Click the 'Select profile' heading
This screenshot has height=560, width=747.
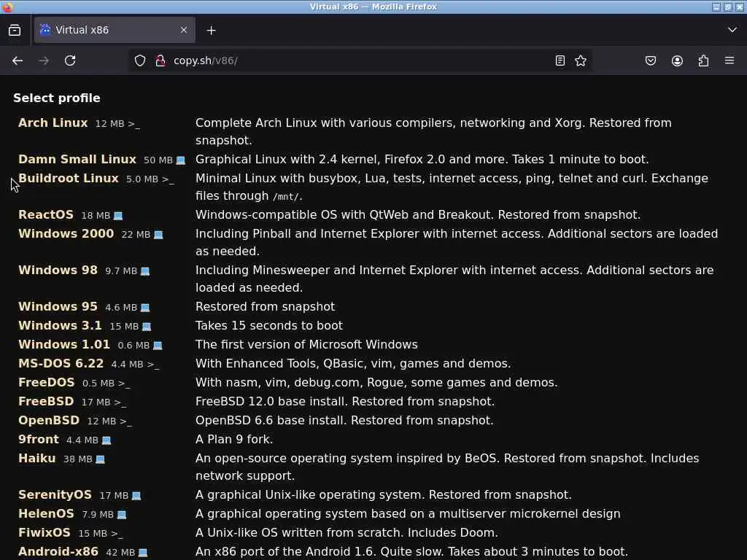tap(57, 98)
